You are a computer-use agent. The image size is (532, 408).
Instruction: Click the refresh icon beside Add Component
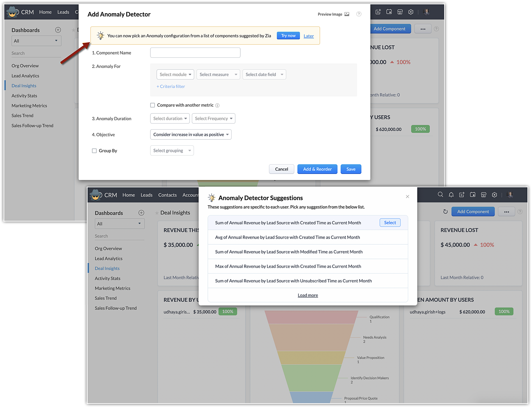click(445, 212)
